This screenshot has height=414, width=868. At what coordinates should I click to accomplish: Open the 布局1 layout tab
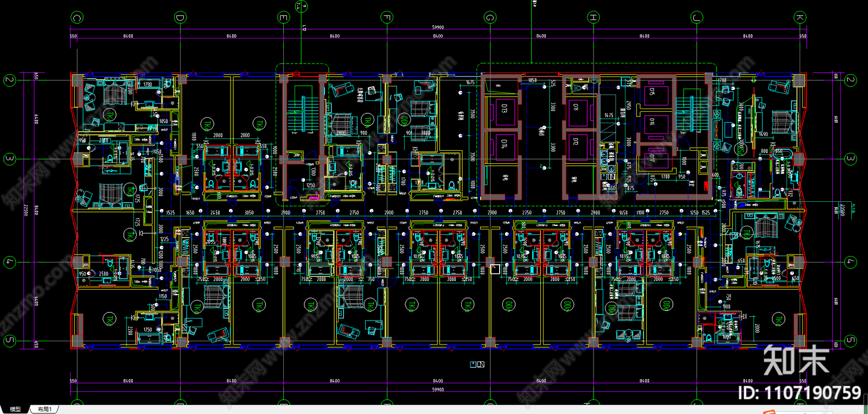tap(44, 409)
